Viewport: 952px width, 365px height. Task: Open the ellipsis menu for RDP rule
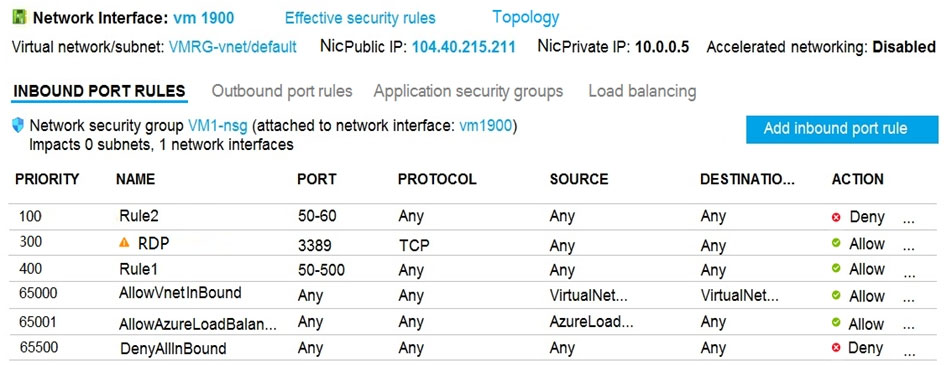point(909,248)
